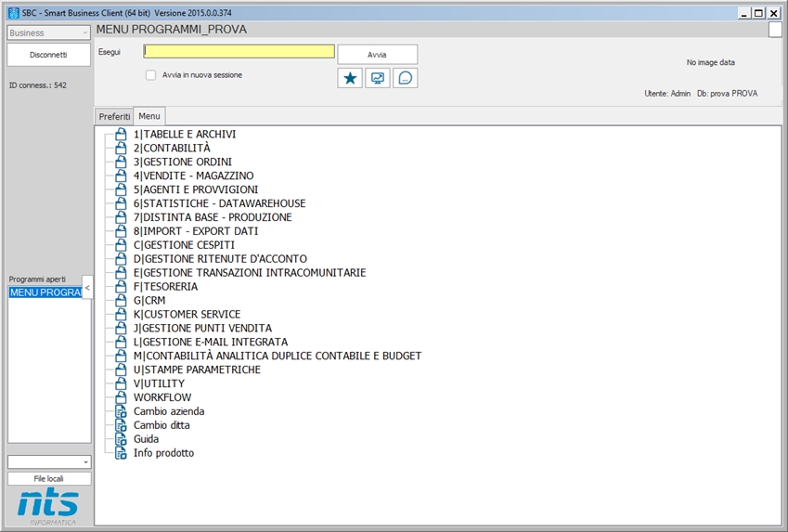Open U|STAMPE PARAMETRICHE item

pos(197,370)
